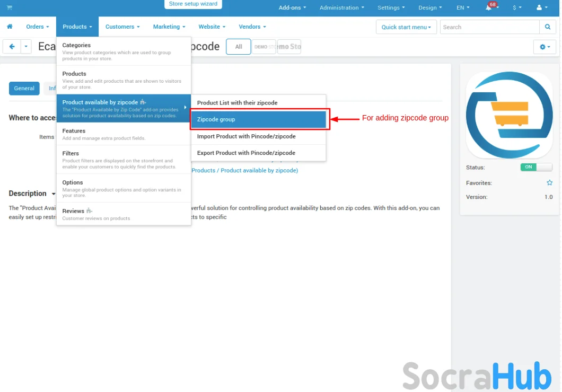Open the user account icon menu

541,7
